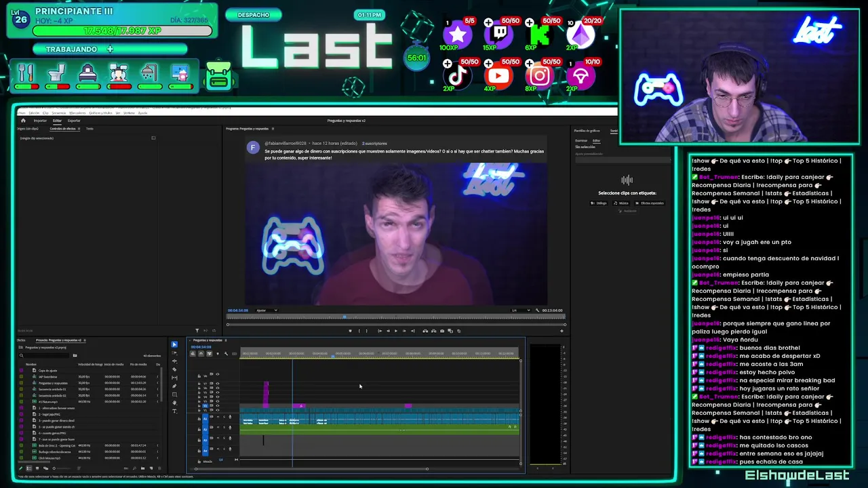
Task: Switch to the Texto panel tab
Action: tap(90, 129)
